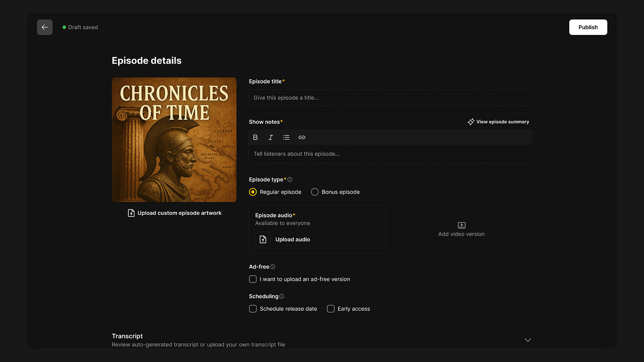Viewport: 644px width, 362px height.
Task: Click the Episode title input field
Action: [391, 98]
